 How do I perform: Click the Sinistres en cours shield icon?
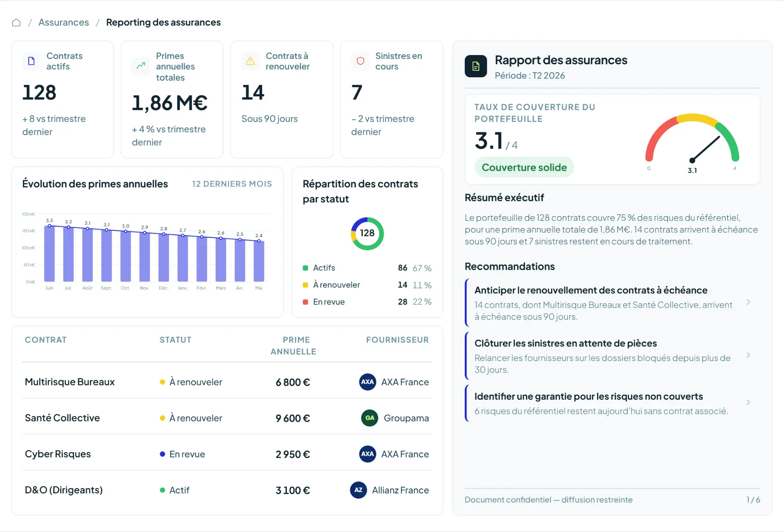coord(360,61)
